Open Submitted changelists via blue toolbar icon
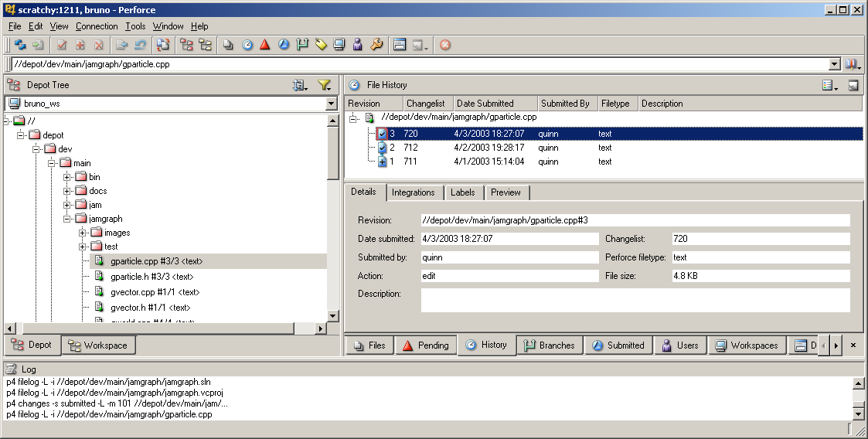This screenshot has height=439, width=868. click(x=284, y=45)
